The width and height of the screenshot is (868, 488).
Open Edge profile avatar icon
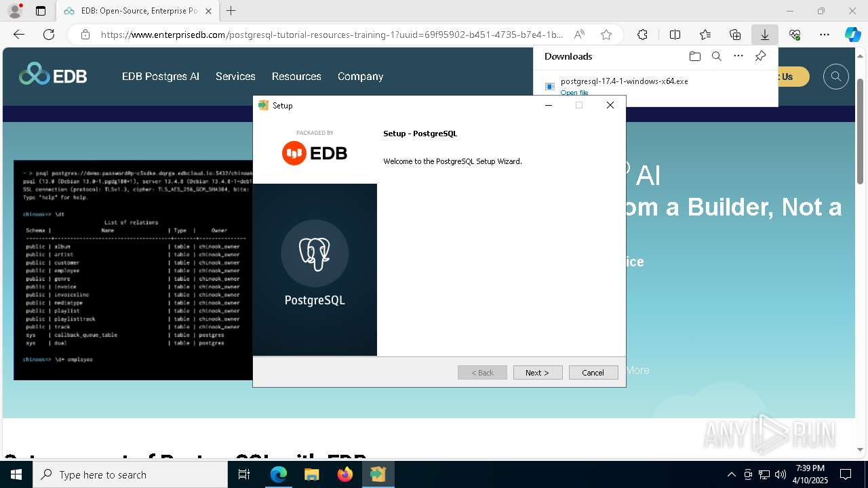pos(15,11)
